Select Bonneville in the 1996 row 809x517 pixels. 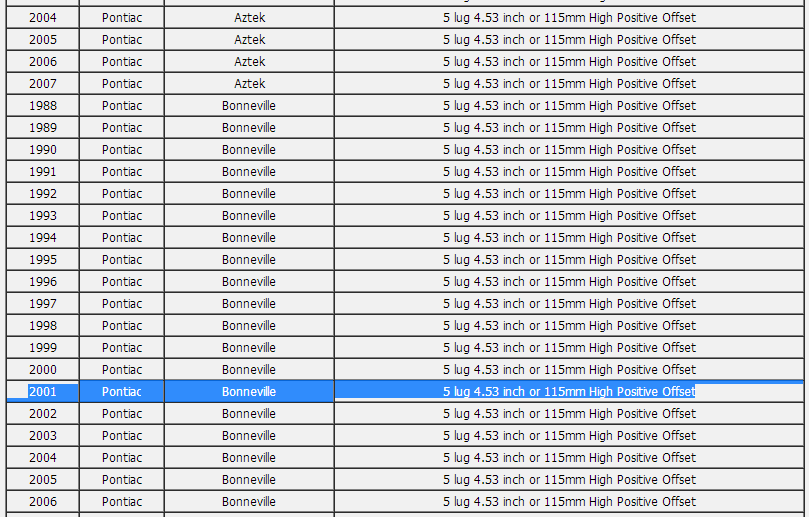click(249, 282)
